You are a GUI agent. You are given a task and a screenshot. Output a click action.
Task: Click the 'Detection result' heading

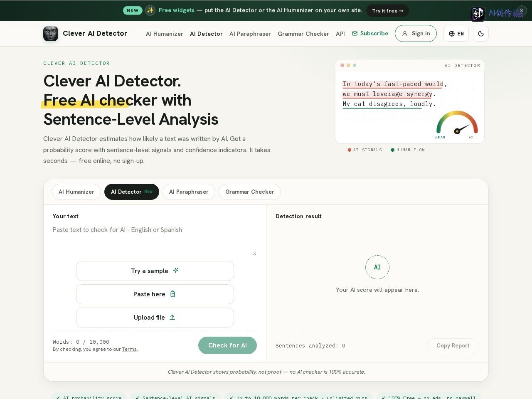point(298,216)
